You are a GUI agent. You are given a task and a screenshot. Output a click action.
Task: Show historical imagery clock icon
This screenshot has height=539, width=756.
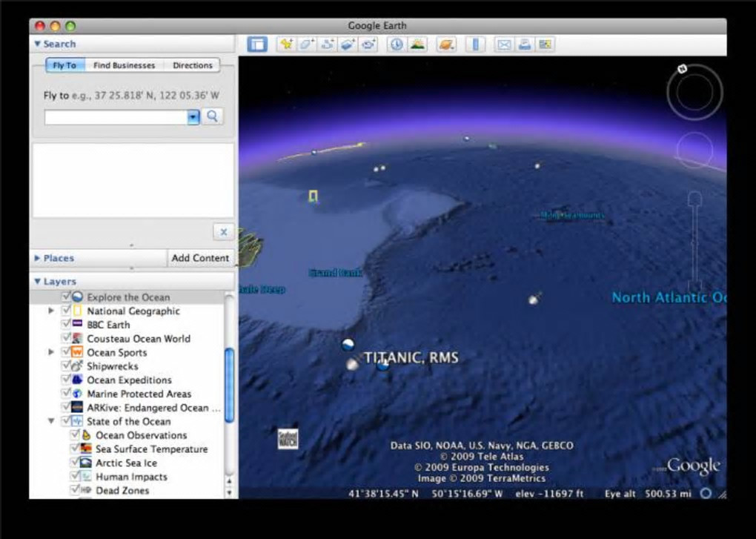coord(397,44)
